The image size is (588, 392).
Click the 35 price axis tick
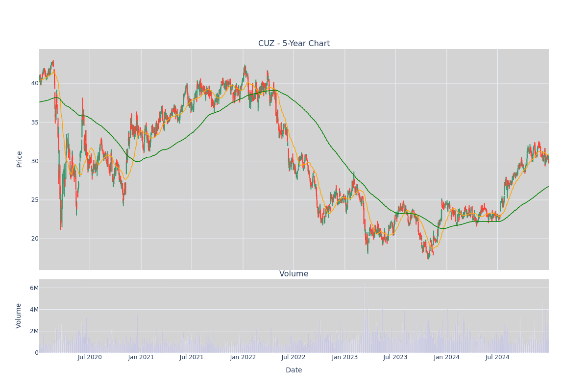pyautogui.click(x=35, y=122)
